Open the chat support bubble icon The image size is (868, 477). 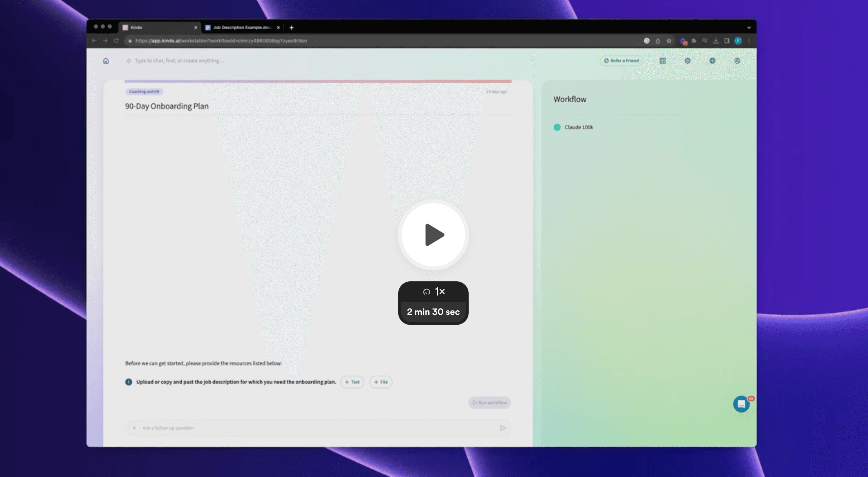point(741,404)
